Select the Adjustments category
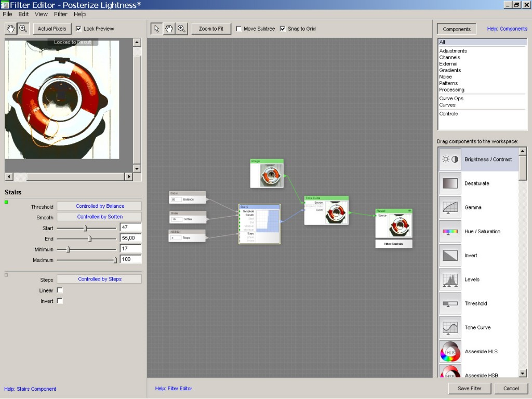Image resolution: width=532 pixels, height=399 pixels. click(453, 51)
